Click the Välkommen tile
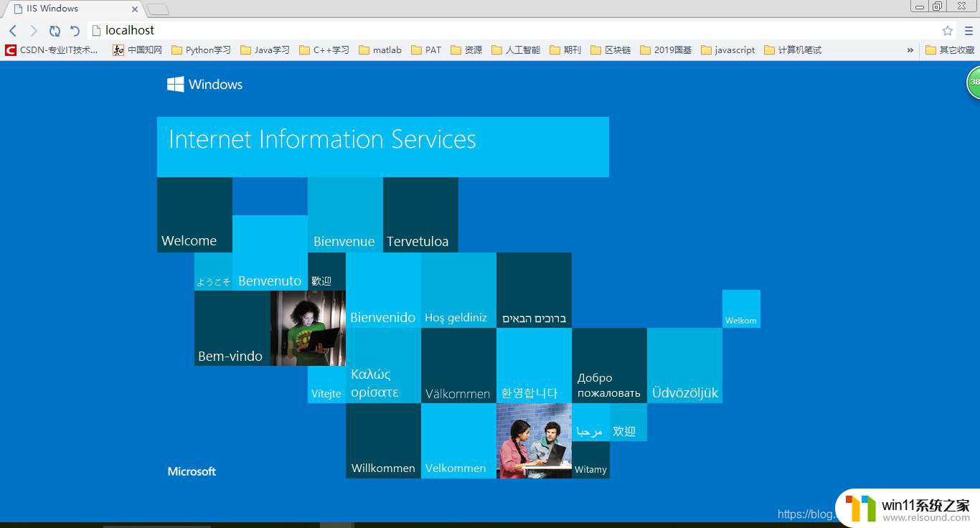Image resolution: width=980 pixels, height=528 pixels. click(458, 366)
